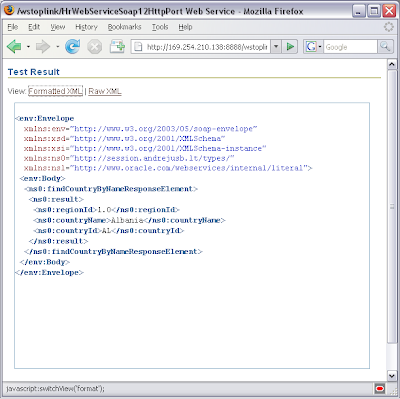Click the green Back arrow button
Screen dimensions: 400x399
[14, 47]
